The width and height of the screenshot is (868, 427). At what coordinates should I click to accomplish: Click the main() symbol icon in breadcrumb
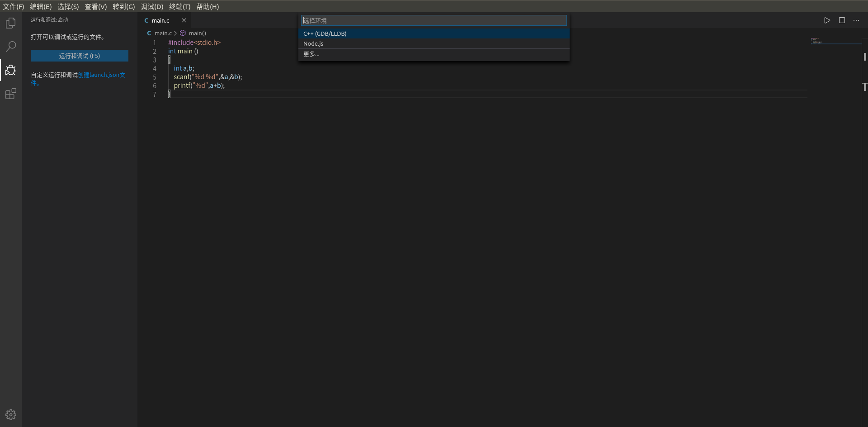point(183,33)
